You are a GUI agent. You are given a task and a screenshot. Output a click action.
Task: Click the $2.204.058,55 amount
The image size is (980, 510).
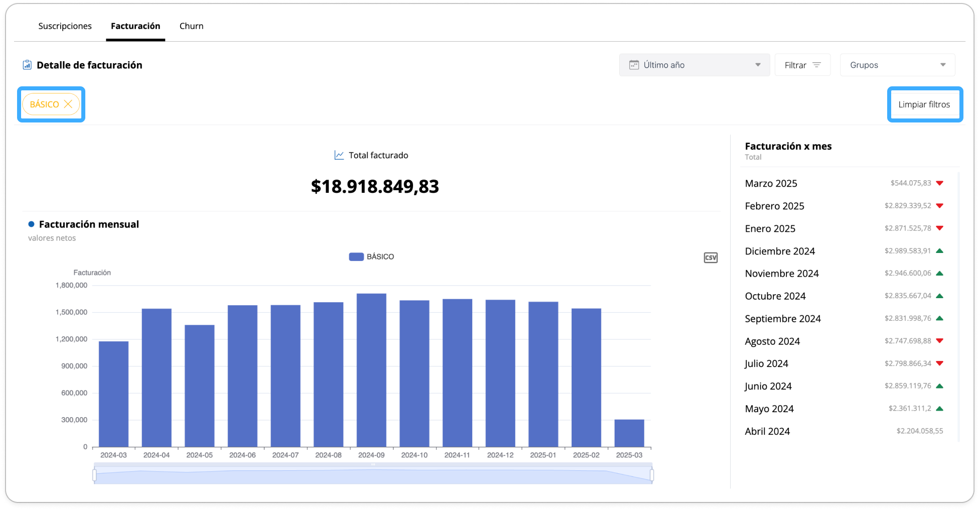[x=919, y=431]
